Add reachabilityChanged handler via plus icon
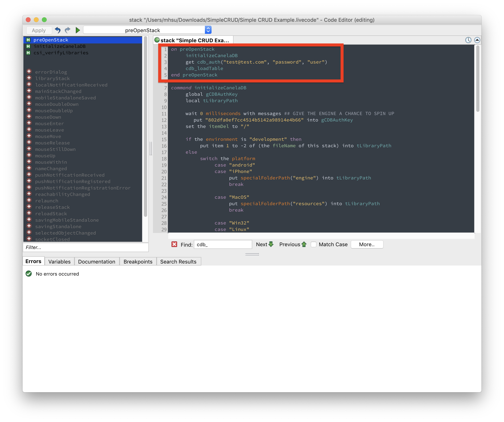The image size is (504, 422). 29,194
